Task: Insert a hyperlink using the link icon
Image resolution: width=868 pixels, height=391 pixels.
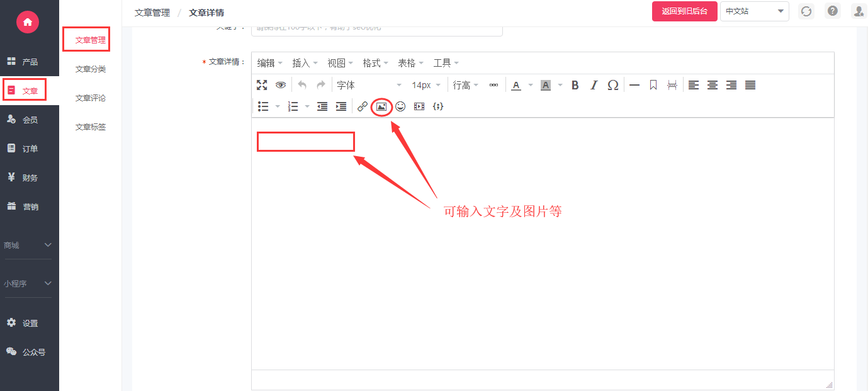Action: (363, 106)
